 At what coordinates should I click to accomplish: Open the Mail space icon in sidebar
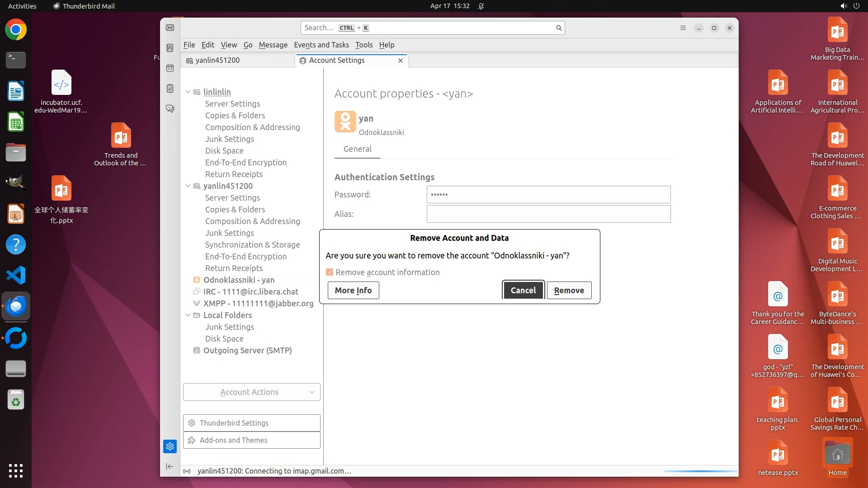pos(170,28)
